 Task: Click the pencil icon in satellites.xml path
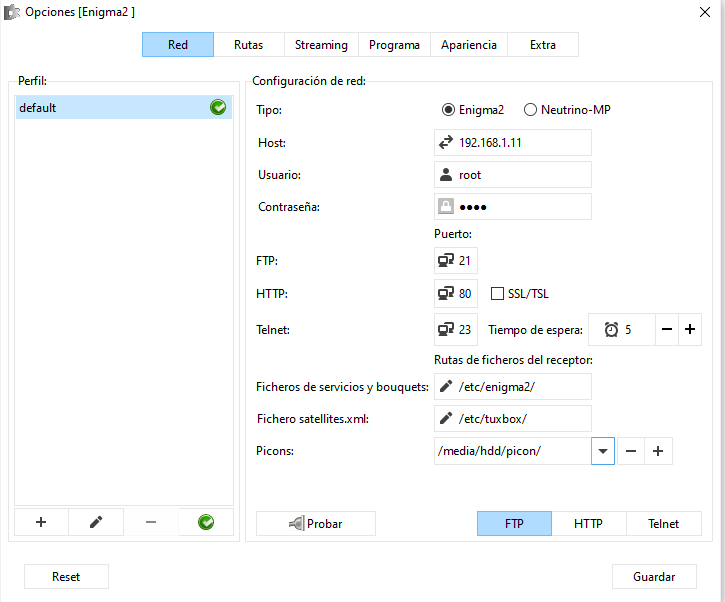tap(446, 419)
